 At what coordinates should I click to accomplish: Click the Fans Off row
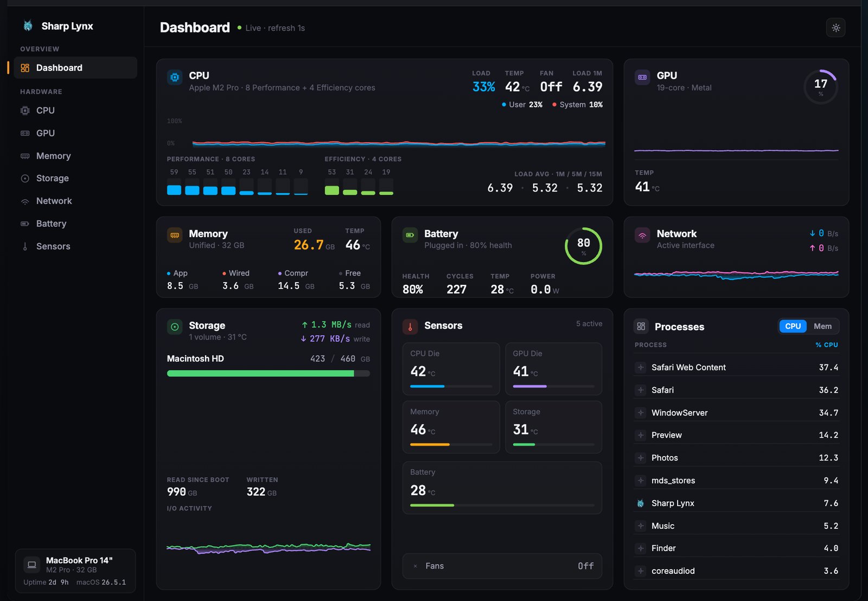pyautogui.click(x=502, y=566)
